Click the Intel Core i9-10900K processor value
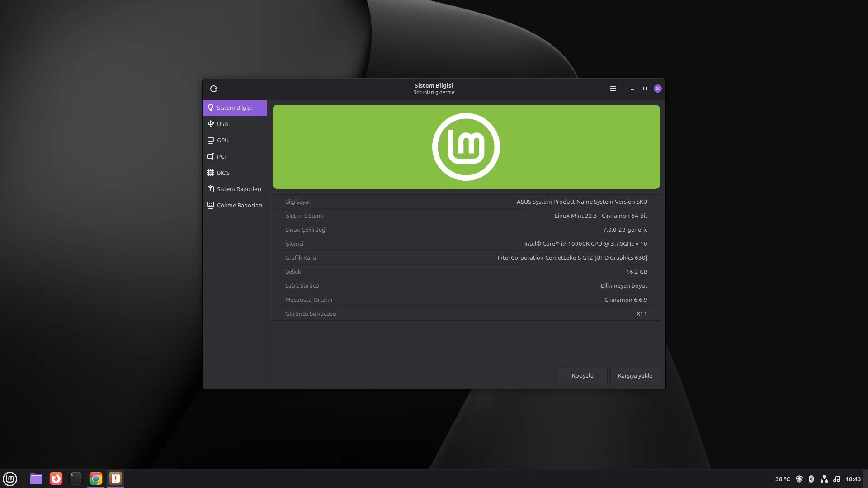 point(586,244)
